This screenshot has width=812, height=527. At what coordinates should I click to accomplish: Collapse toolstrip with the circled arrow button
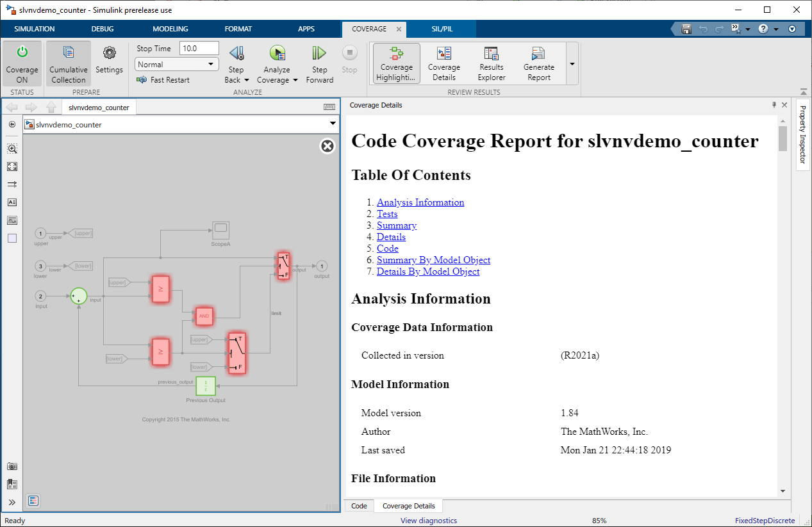792,29
